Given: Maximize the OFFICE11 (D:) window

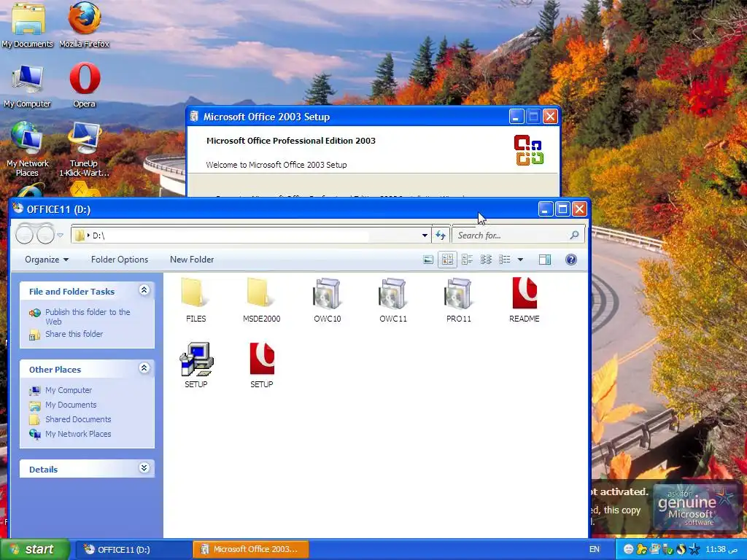Looking at the screenshot, I should click(562, 209).
